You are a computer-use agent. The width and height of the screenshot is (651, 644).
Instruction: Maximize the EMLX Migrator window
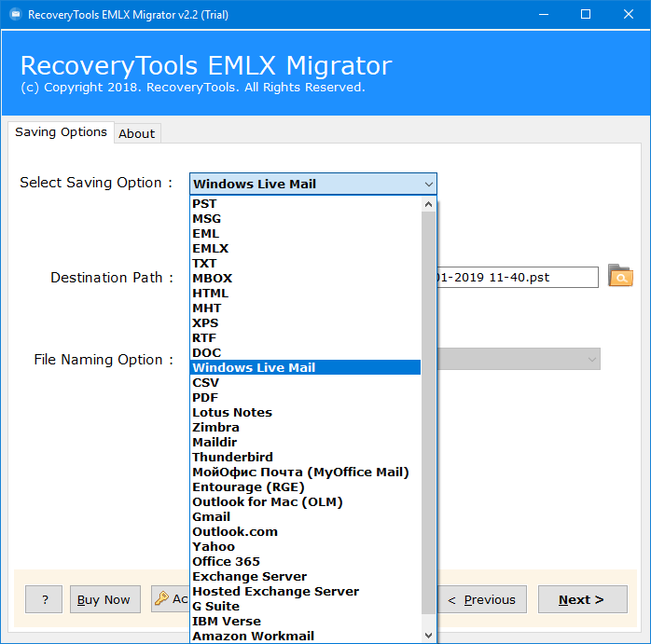(x=586, y=15)
